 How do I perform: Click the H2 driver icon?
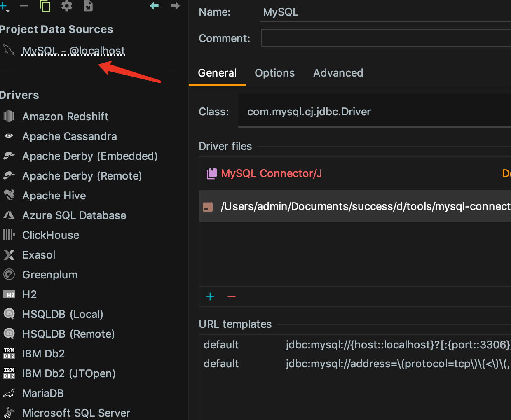[9, 294]
